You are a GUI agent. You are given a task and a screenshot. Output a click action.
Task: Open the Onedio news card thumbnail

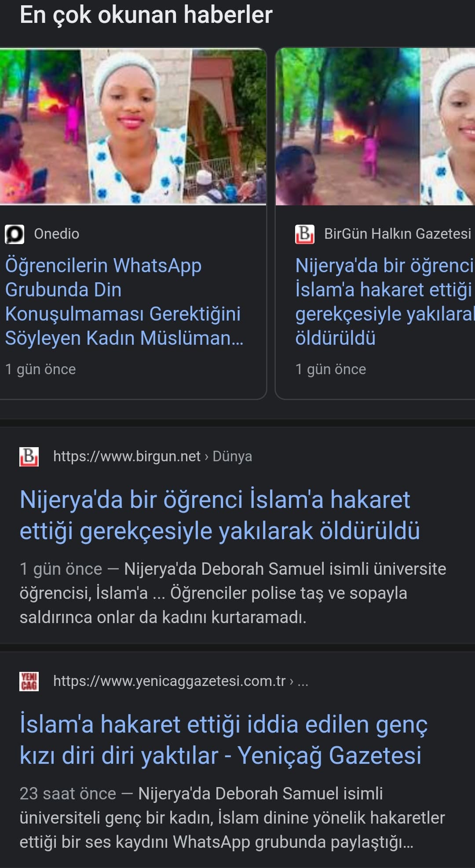[133, 127]
